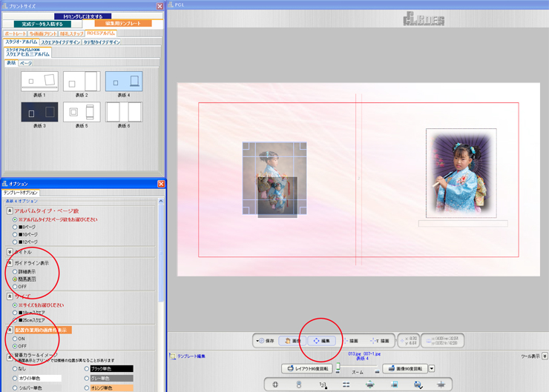This screenshot has height=392, width=549.
Task: Click the 保存 (save) toolbar button
Action: (x=264, y=341)
